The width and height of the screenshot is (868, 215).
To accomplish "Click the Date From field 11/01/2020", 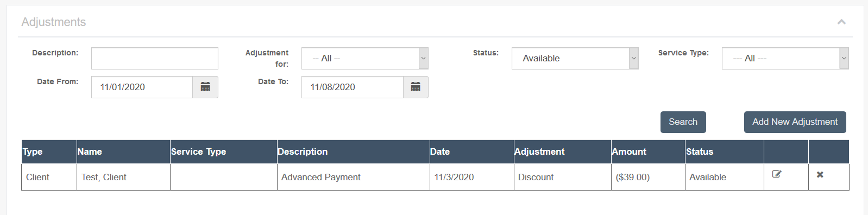I will pyautogui.click(x=142, y=87).
